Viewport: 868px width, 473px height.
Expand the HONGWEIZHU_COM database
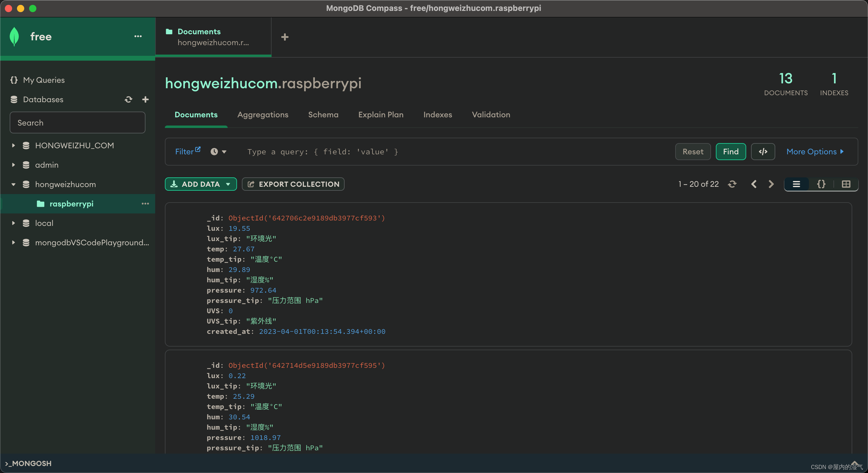point(13,146)
